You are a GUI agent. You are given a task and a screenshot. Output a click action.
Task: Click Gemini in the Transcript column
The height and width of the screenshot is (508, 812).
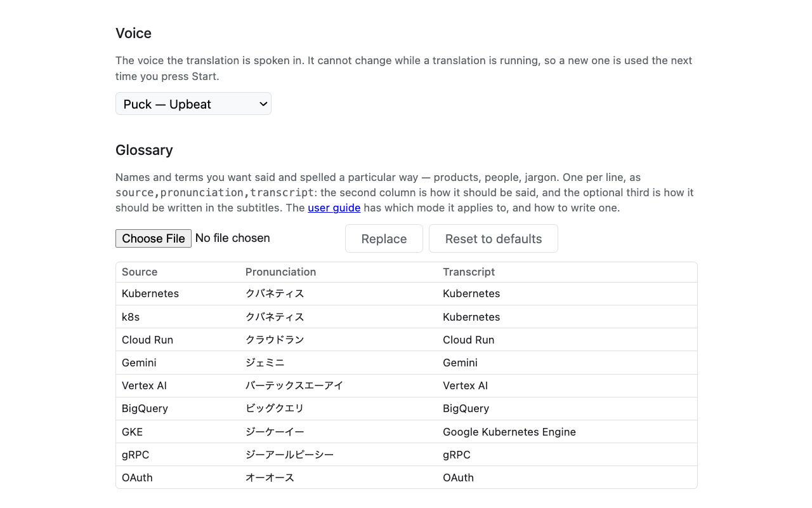[567, 363]
